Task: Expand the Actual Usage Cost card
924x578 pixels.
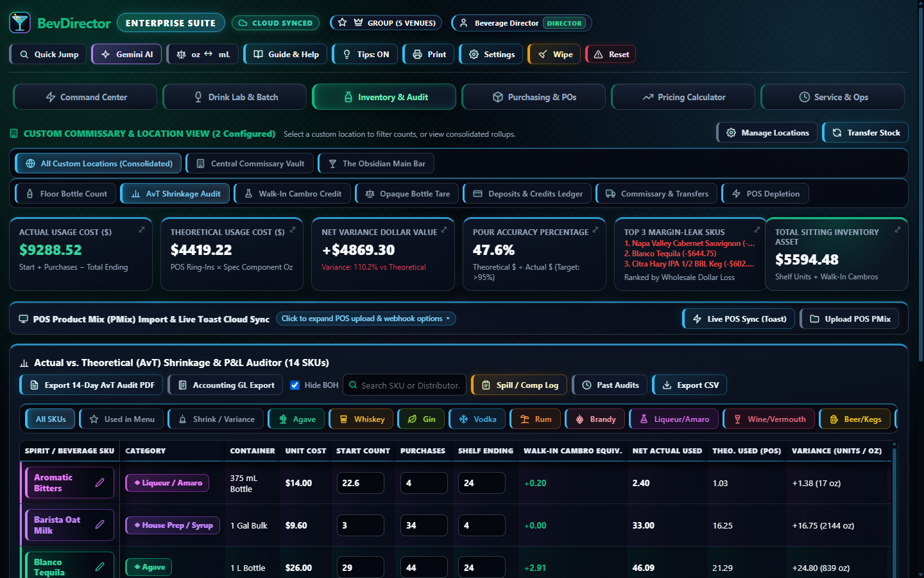Action: (142, 229)
